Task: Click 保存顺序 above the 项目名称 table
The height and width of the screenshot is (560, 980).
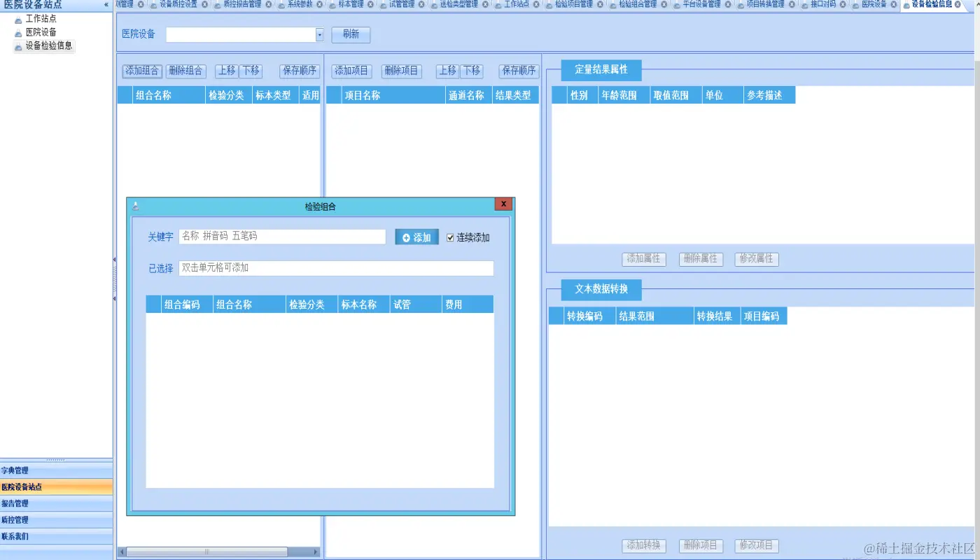Action: point(519,71)
